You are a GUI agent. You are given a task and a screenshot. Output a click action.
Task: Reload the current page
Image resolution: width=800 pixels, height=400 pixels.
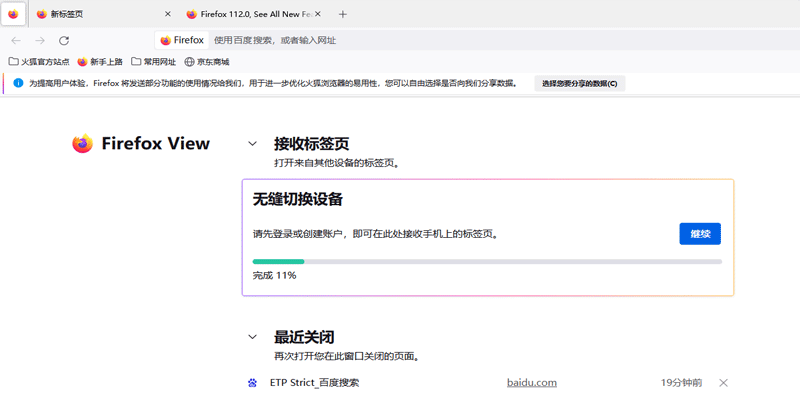click(x=64, y=40)
